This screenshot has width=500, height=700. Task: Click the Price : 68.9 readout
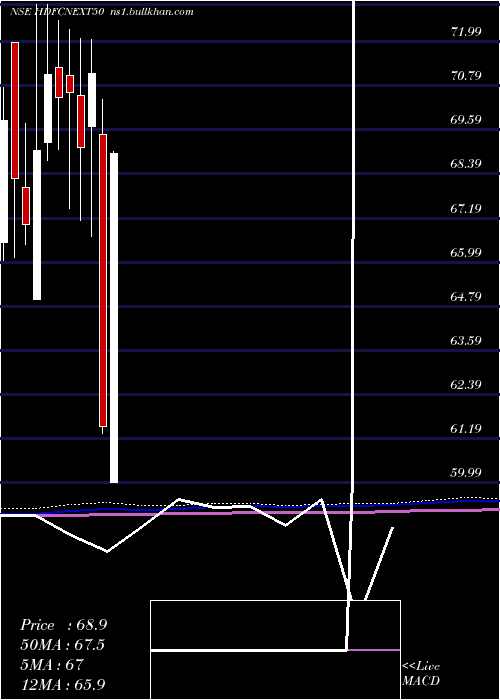tap(63, 625)
